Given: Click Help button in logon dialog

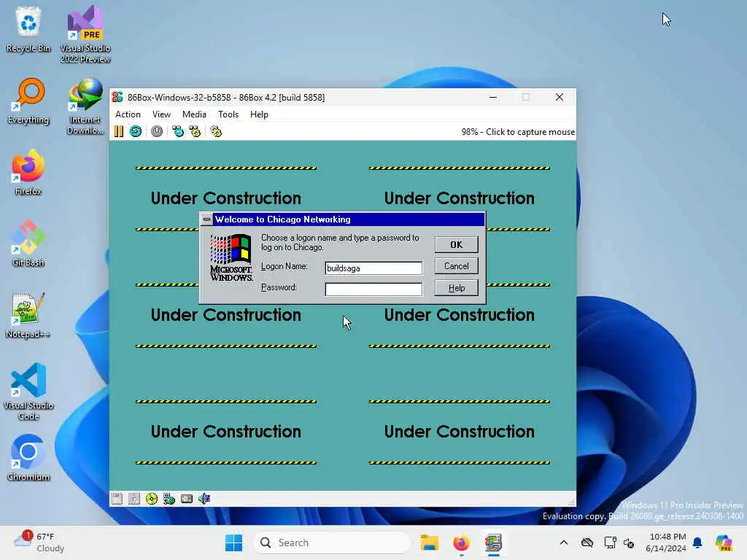Looking at the screenshot, I should (x=457, y=288).
